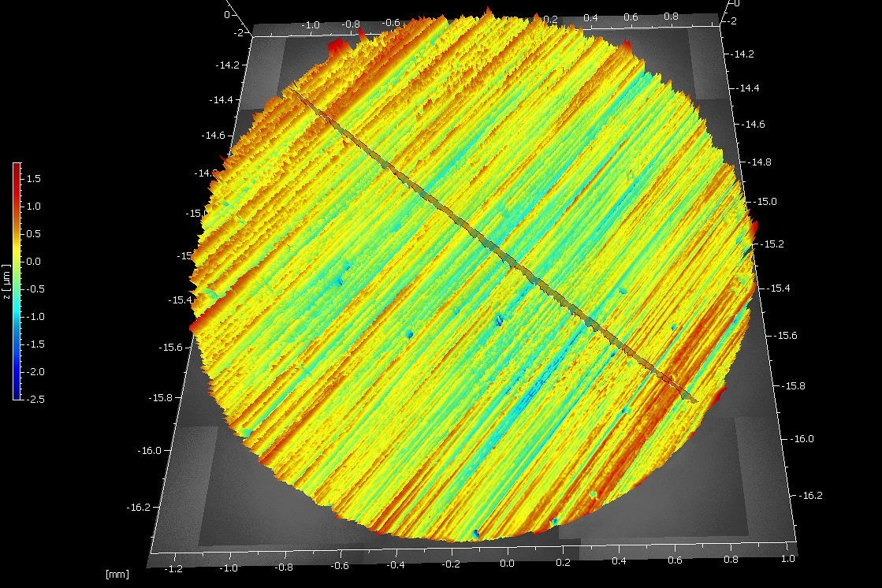Pick the -1.5 tick on the color scale
The width and height of the screenshot is (882, 588).
[35, 344]
